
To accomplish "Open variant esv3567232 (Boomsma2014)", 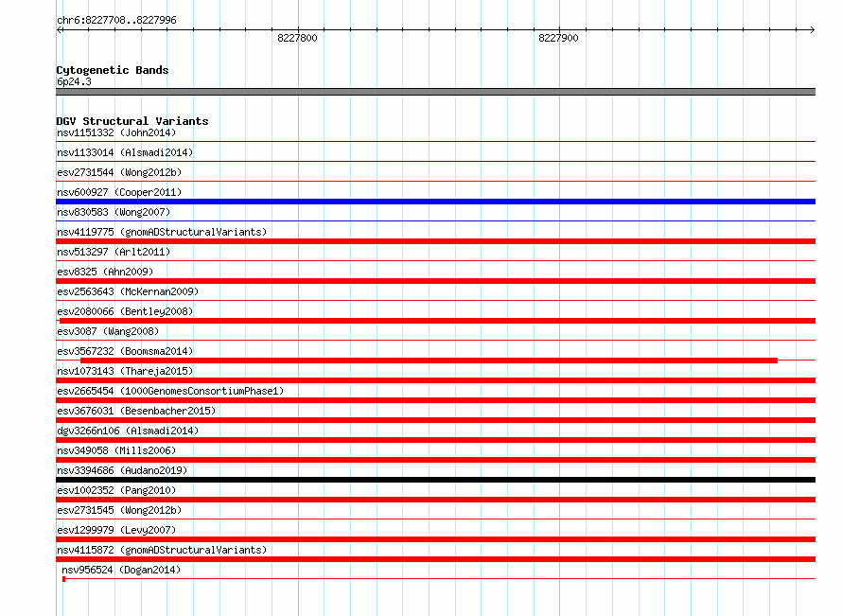I will pos(125,351).
